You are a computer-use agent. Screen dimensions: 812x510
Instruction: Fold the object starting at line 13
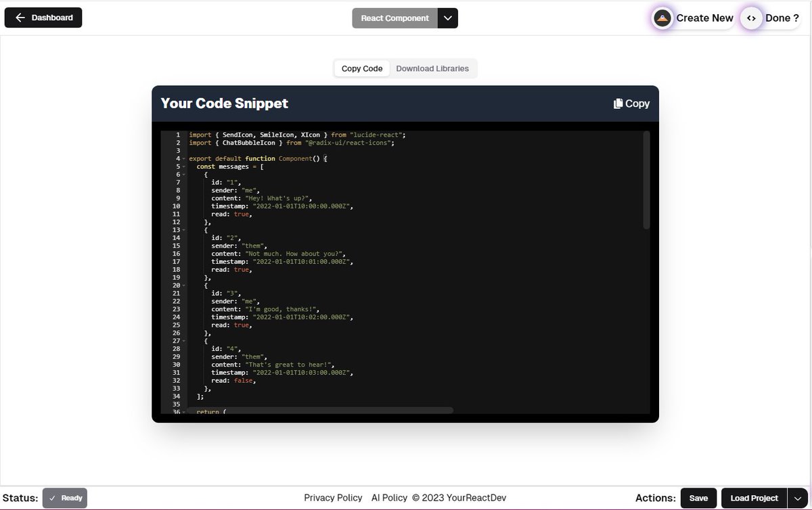pyautogui.click(x=183, y=230)
